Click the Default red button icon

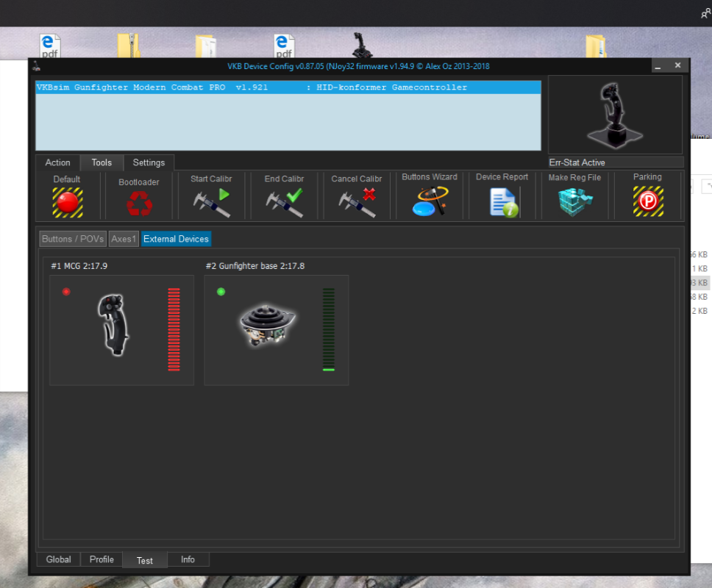(x=67, y=202)
